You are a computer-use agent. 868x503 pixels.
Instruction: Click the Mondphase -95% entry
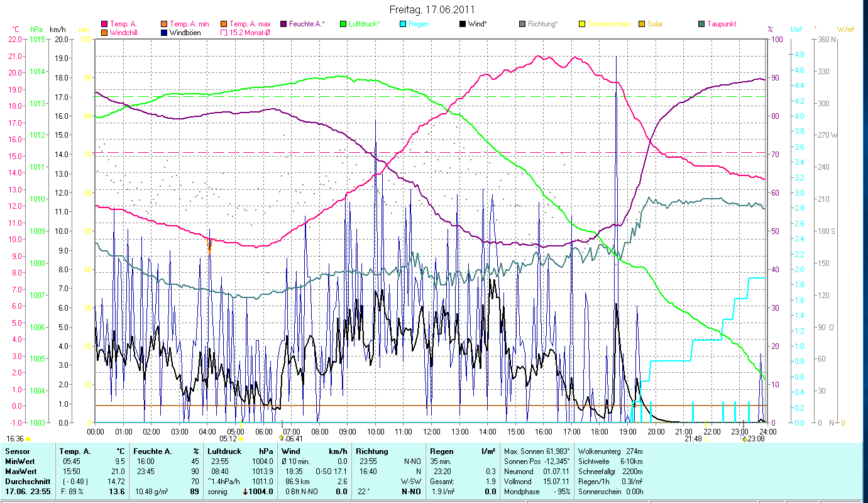pos(539,492)
